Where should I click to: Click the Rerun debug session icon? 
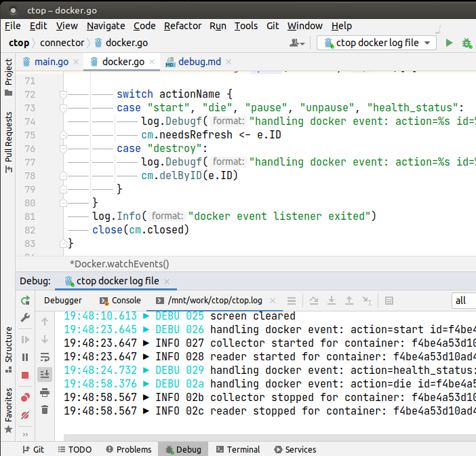tap(25, 301)
